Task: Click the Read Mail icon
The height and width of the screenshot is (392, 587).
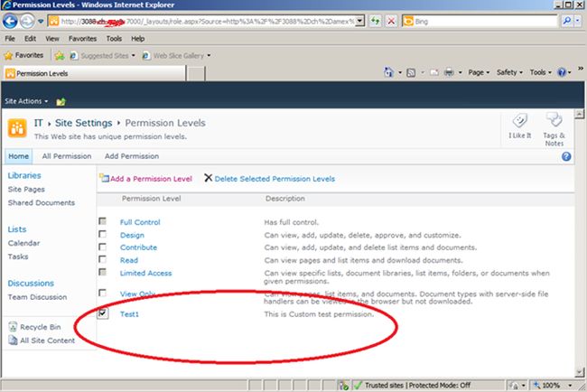Action: click(x=433, y=72)
